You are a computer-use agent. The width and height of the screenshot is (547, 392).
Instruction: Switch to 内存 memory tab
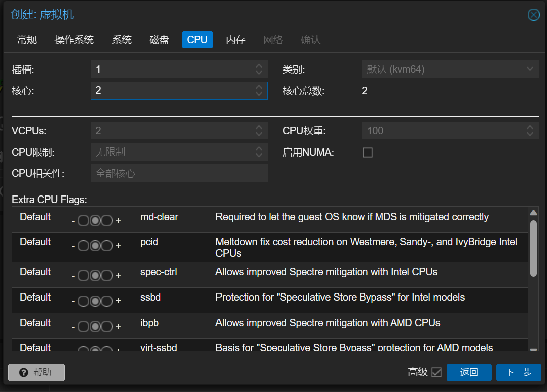coord(235,40)
